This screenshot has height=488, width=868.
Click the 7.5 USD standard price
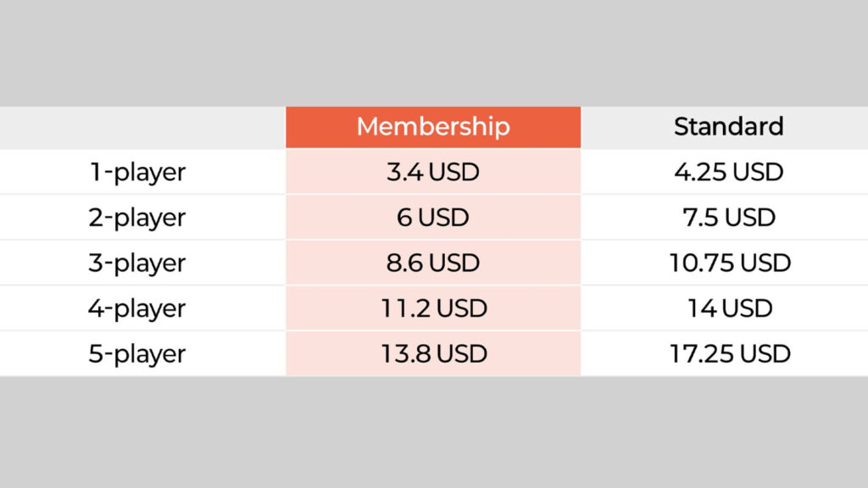(x=728, y=218)
